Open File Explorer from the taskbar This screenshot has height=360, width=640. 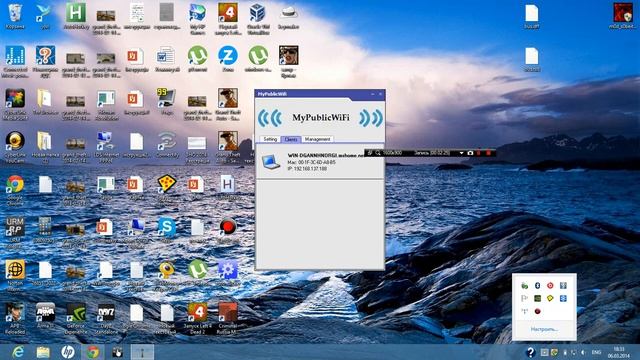click(42, 352)
